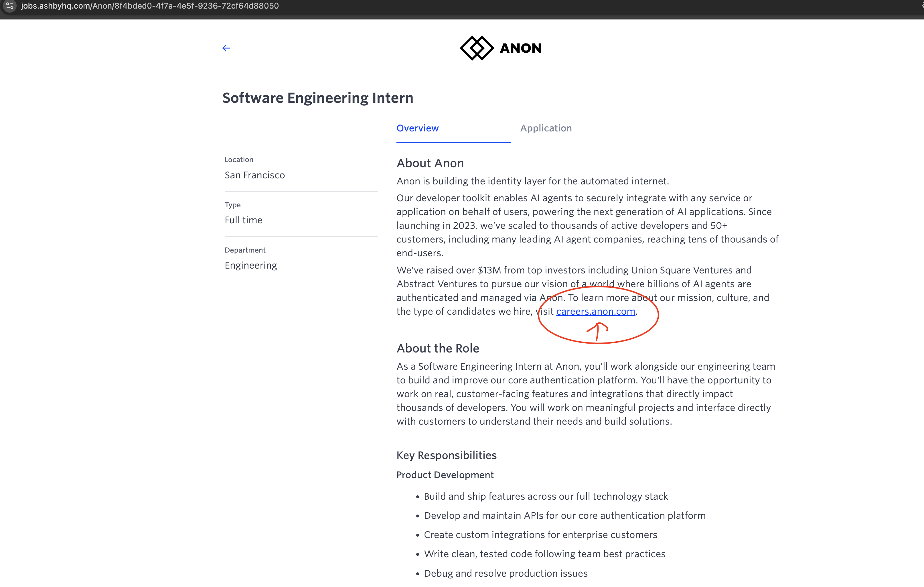Viewport: 924px width, 587px height.
Task: Click the 'Build and ship features' bullet
Action: click(546, 497)
